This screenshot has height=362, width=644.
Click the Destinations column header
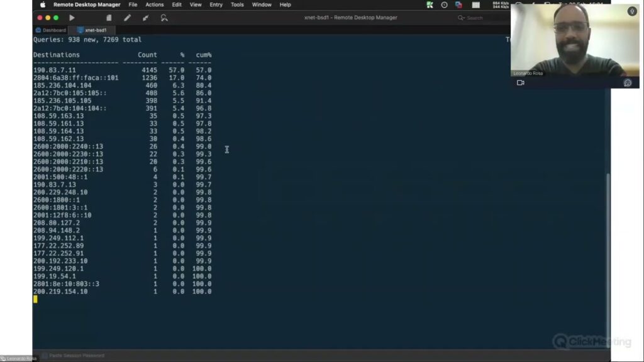(x=56, y=55)
